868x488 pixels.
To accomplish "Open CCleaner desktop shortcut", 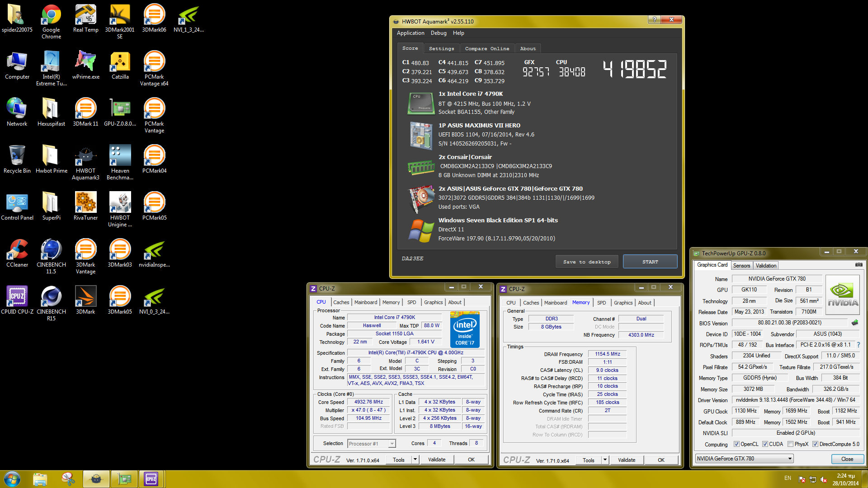I will point(17,253).
